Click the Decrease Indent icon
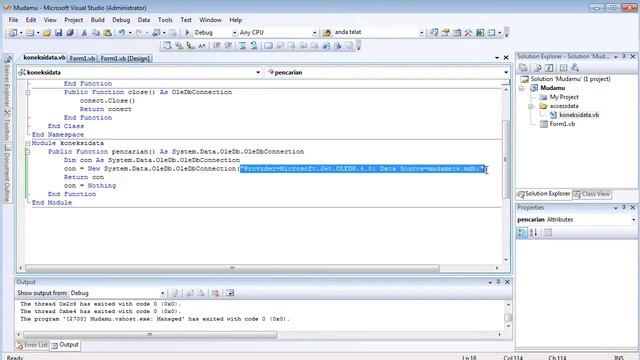The image size is (640, 360). [x=217, y=46]
